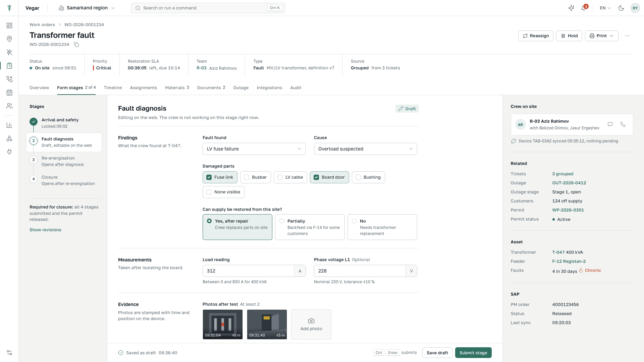Select No, needs transformer replacement
The width and height of the screenshot is (644, 362).
tap(382, 227)
